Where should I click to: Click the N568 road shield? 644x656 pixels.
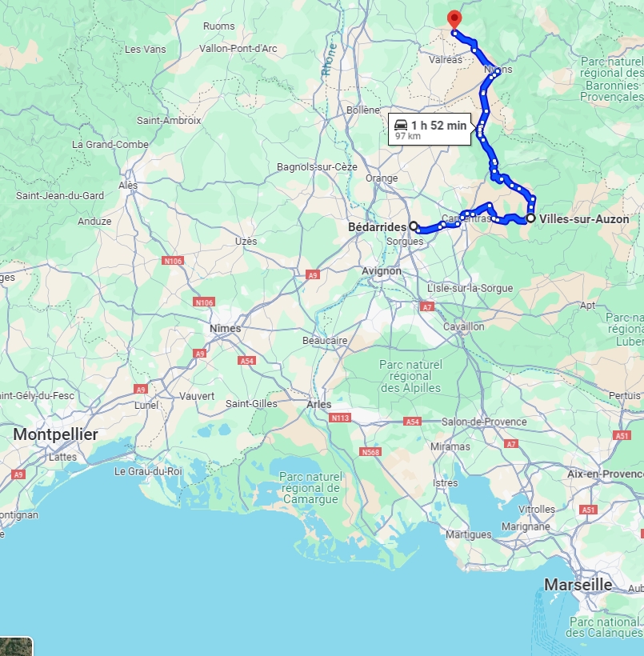(370, 452)
